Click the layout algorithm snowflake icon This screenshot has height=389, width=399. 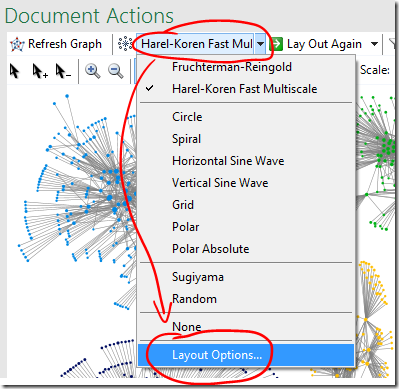pos(125,44)
